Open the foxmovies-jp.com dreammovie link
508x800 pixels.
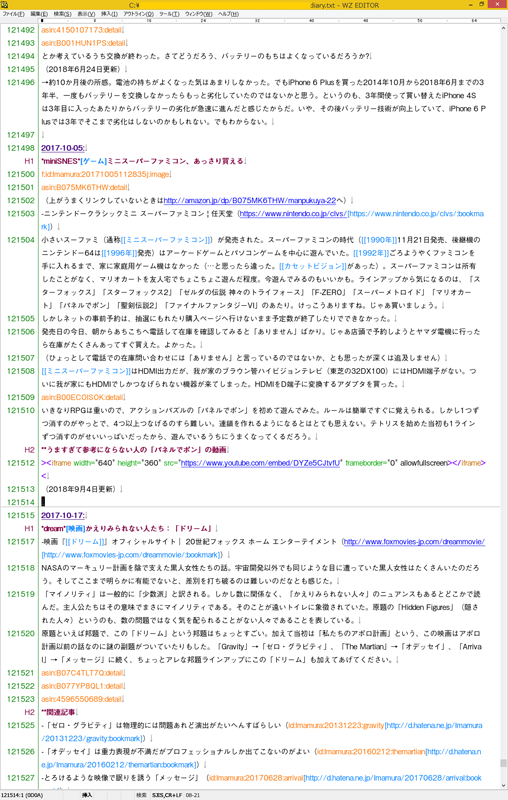pos(414,542)
